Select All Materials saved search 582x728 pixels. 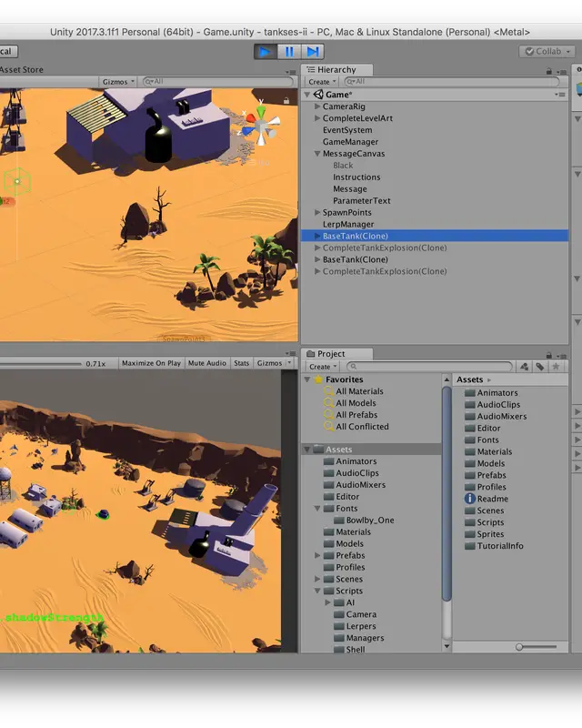[x=359, y=391]
